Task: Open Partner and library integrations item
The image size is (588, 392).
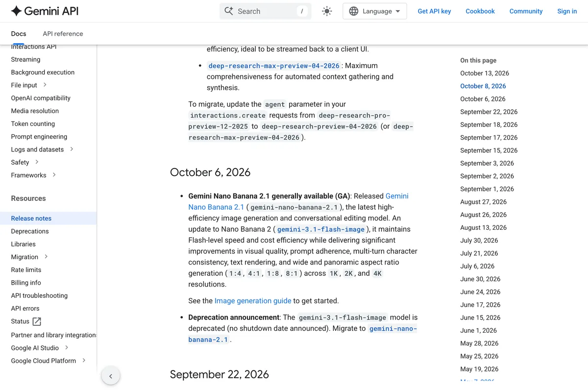Action: tap(53, 335)
